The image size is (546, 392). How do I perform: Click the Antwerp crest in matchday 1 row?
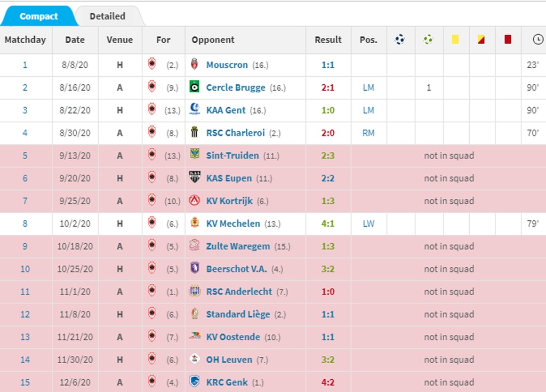(x=152, y=64)
